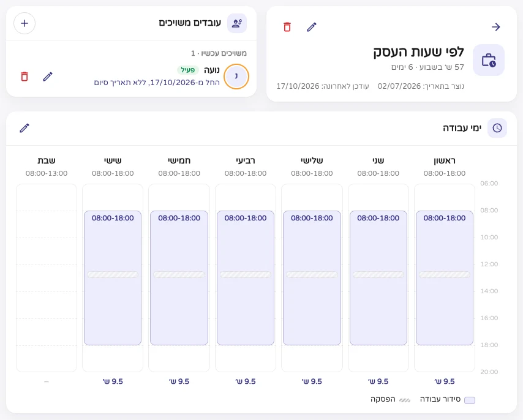The height and width of the screenshot is (420, 523).
Task: Select שלישי 08:00-18:00 shift block
Action: [312, 278]
